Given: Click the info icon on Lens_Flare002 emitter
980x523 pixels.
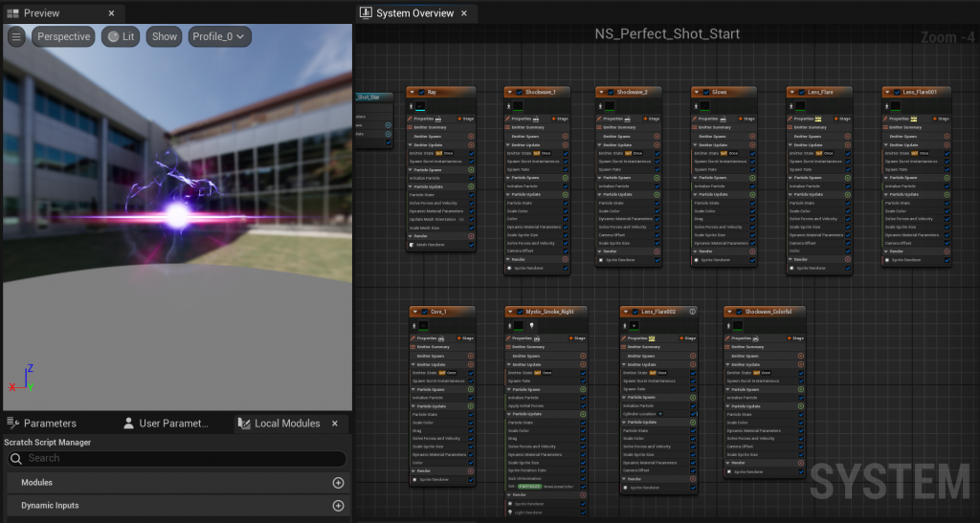Looking at the screenshot, I should click(692, 312).
